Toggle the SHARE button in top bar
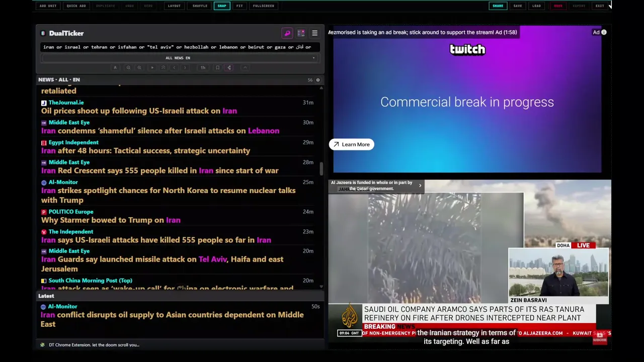Image resolution: width=644 pixels, height=362 pixels. (498, 6)
